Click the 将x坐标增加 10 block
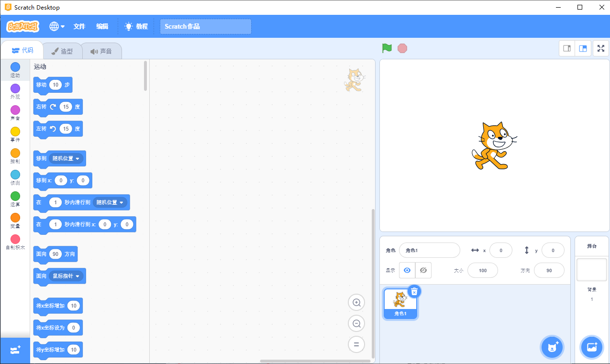Viewport: 610px width, 364px height. (x=58, y=306)
